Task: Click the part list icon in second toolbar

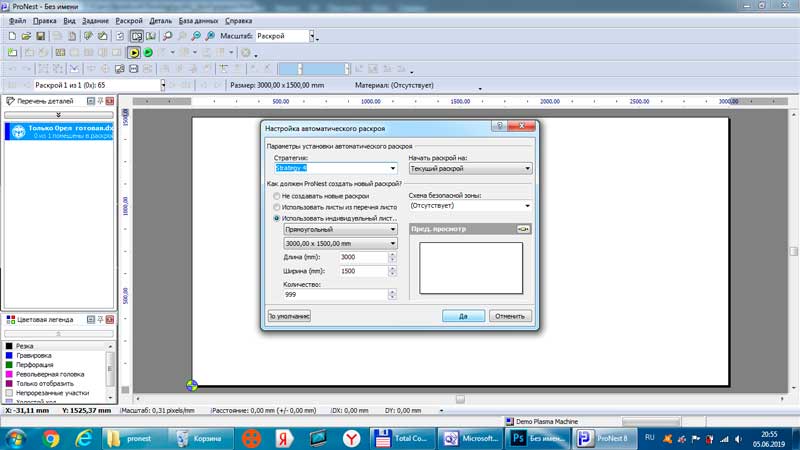Action: 60,53
